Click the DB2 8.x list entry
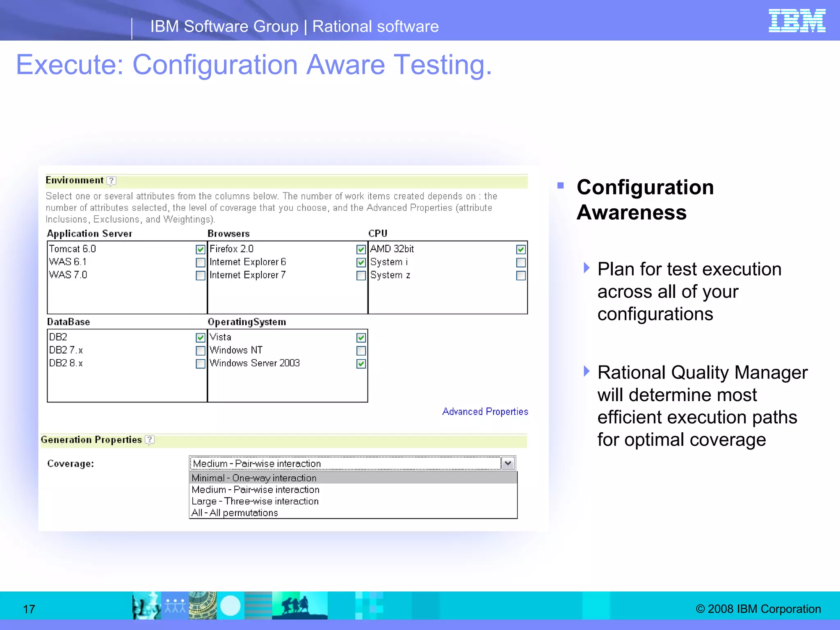 66,363
